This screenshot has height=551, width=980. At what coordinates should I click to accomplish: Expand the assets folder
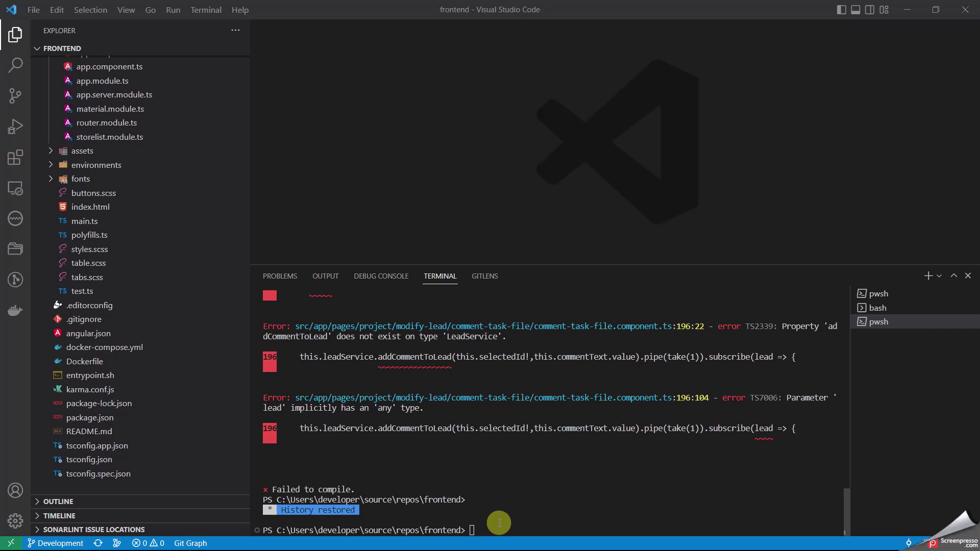pyautogui.click(x=82, y=151)
